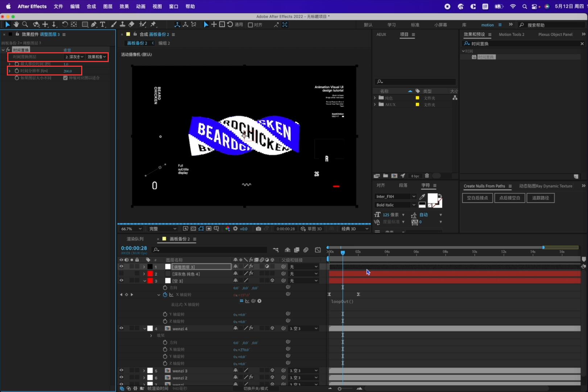Viewport: 588px width, 392px height.
Task: Open the 66.7% magnification dropdown
Action: 131,229
